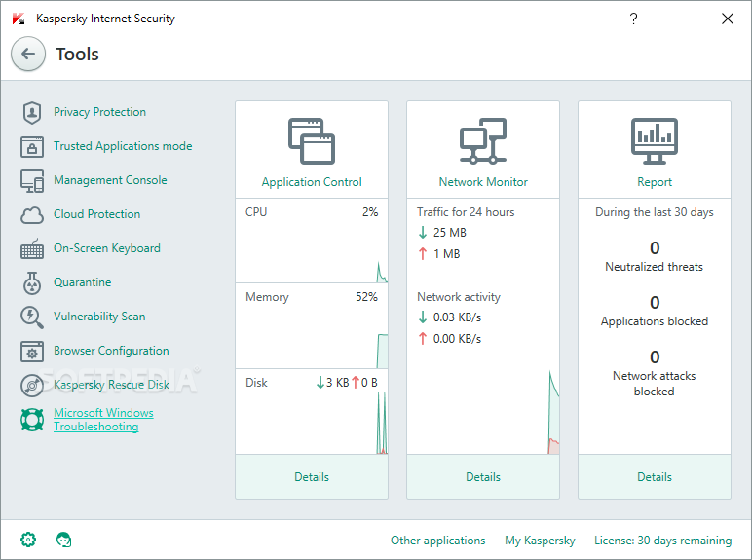Image resolution: width=752 pixels, height=560 pixels.
Task: Open Kaspersky Rescue Disk link
Action: [111, 385]
